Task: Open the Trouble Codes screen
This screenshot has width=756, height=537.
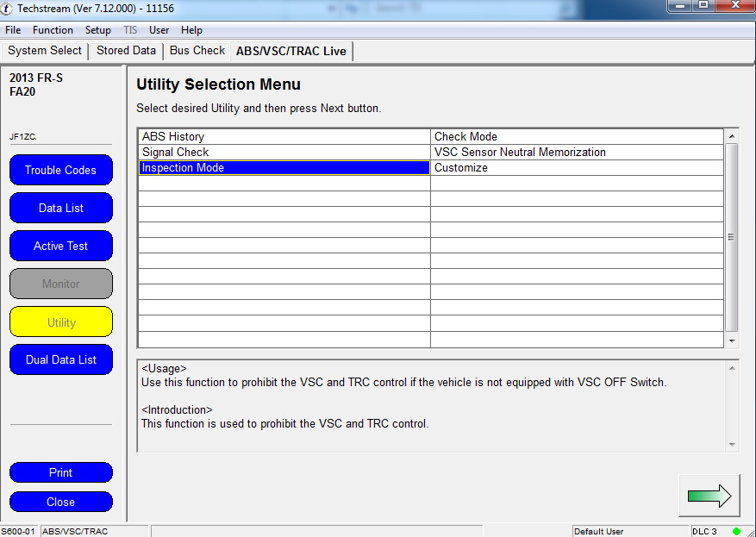Action: click(x=61, y=170)
